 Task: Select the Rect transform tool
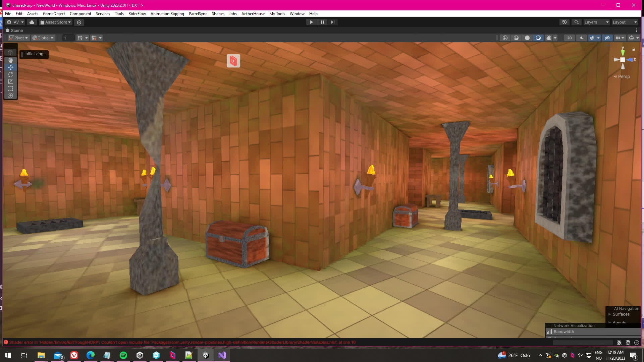pos(10,88)
